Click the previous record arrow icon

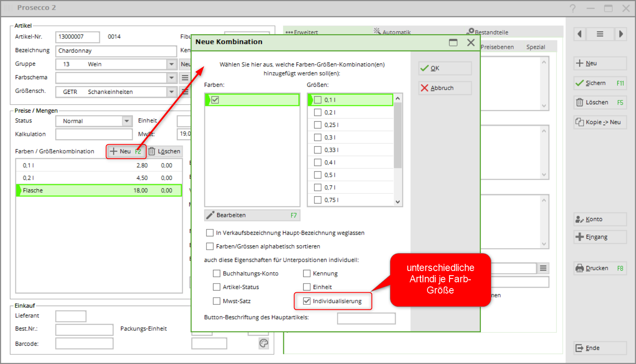(x=579, y=34)
